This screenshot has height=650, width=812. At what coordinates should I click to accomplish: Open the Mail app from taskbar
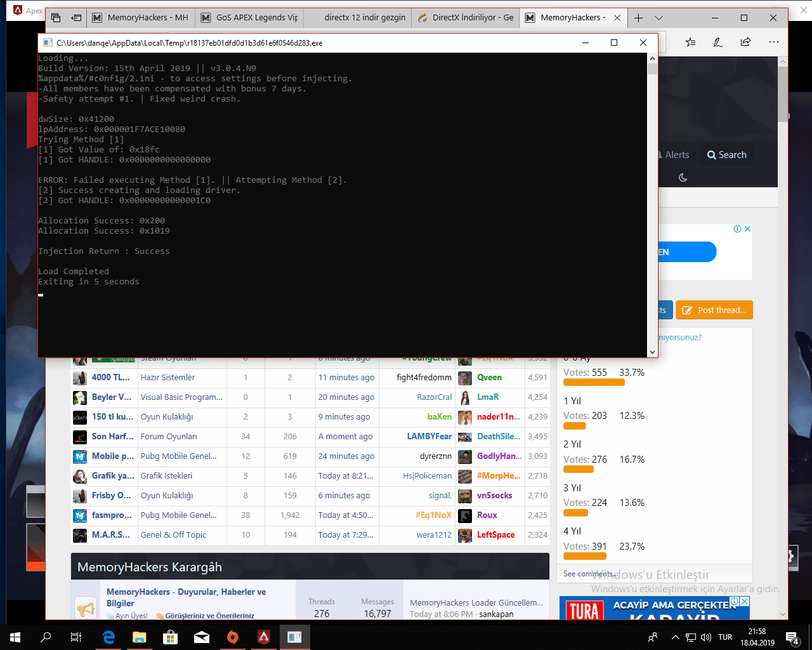tap(202, 637)
